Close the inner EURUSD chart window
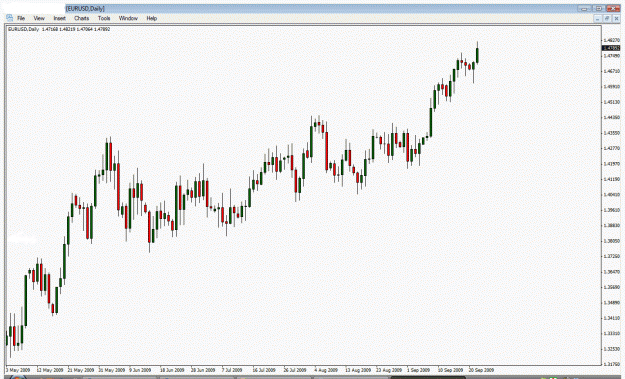This screenshot has height=379, width=625. point(616,18)
